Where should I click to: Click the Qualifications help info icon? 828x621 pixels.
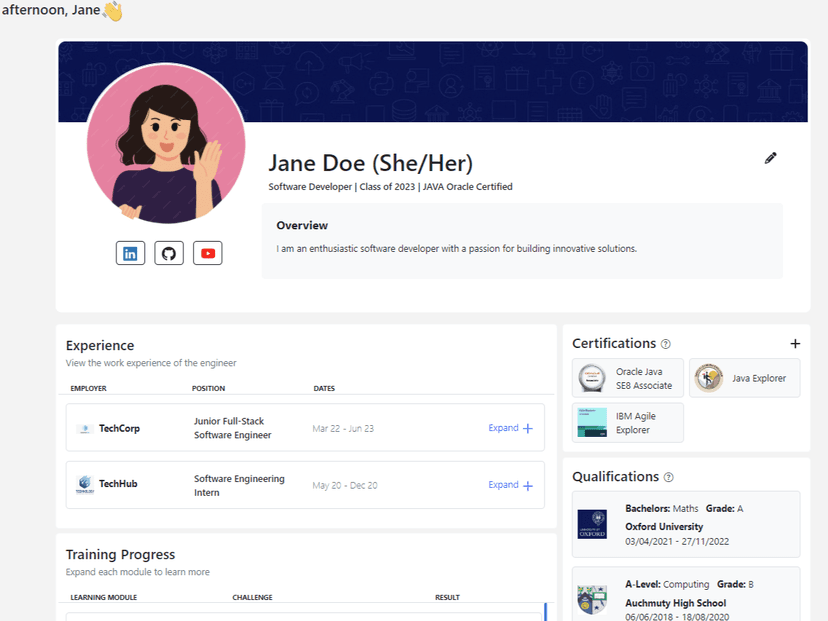(669, 478)
